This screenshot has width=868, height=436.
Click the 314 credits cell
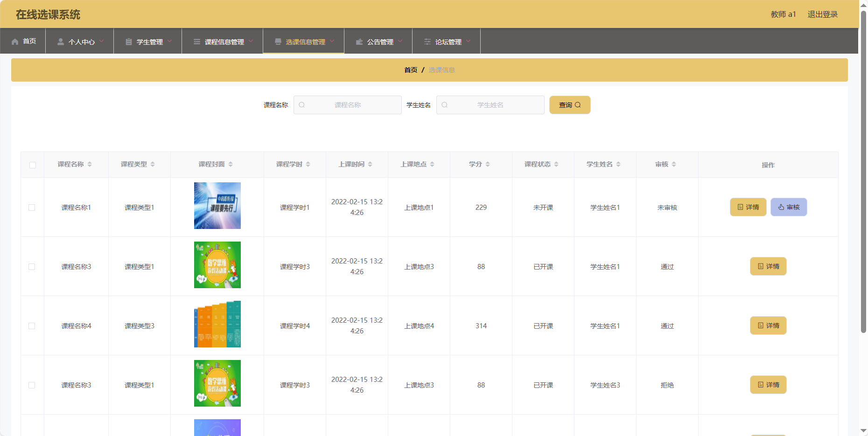[x=481, y=326]
